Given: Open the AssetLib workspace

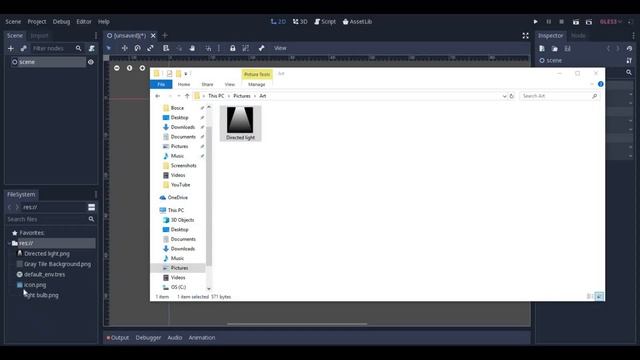Looking at the screenshot, I should (x=357, y=22).
